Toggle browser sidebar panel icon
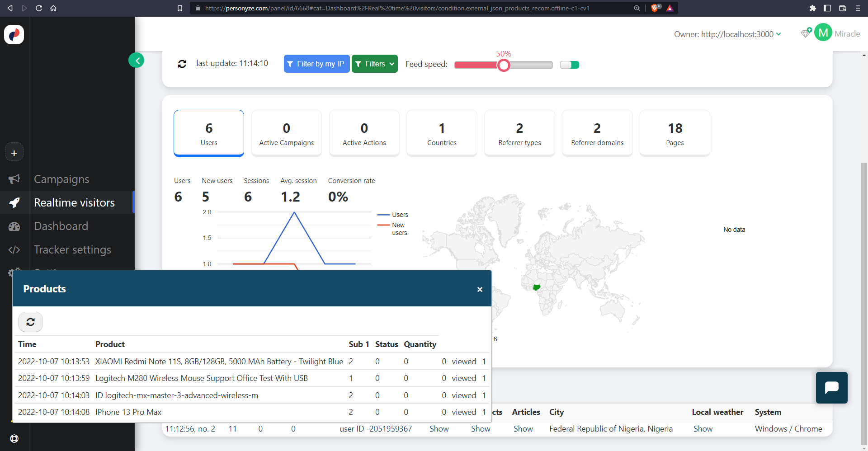868x451 pixels. click(x=827, y=8)
